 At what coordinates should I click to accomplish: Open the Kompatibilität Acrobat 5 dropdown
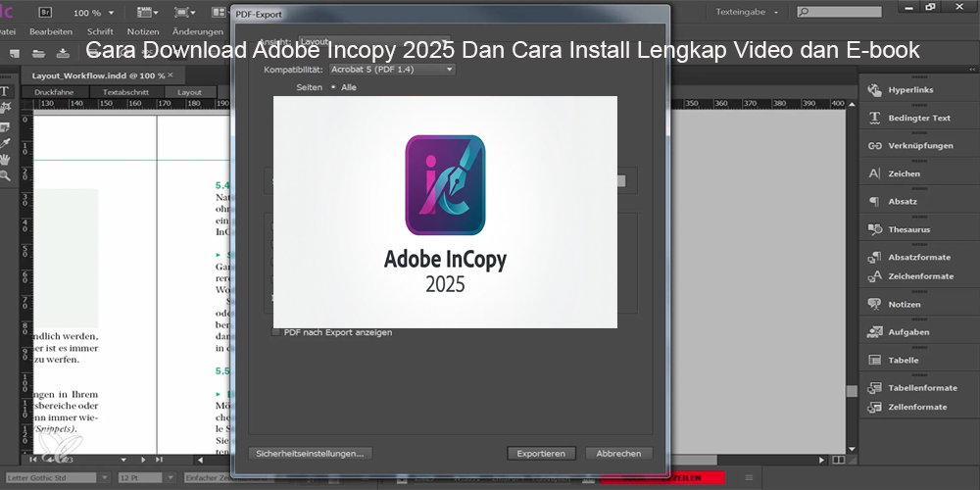pos(392,70)
